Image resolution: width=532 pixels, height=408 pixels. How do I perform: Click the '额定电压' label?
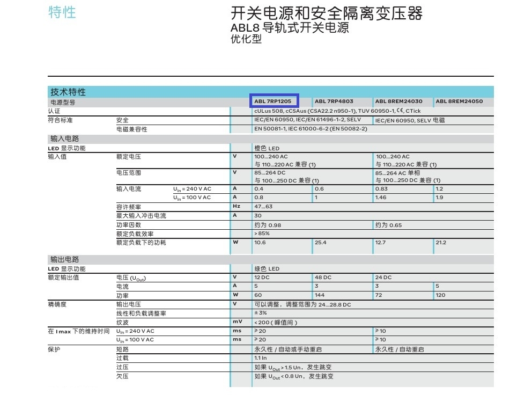coord(129,157)
